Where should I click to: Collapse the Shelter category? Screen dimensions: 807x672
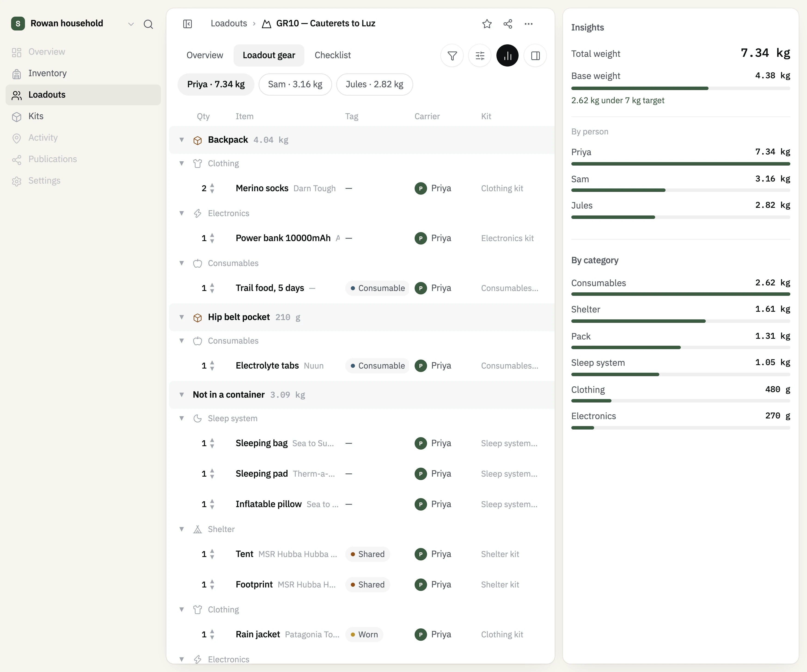[182, 529]
